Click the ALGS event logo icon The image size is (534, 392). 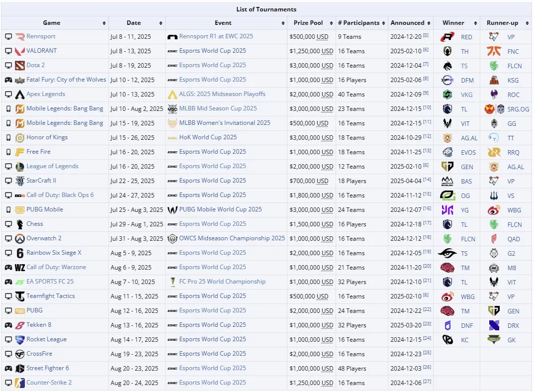click(x=173, y=95)
